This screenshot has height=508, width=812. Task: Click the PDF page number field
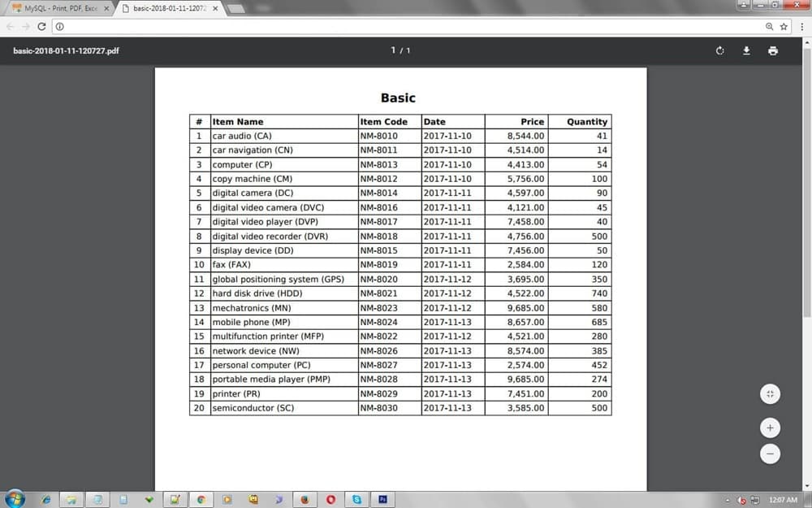[394, 50]
